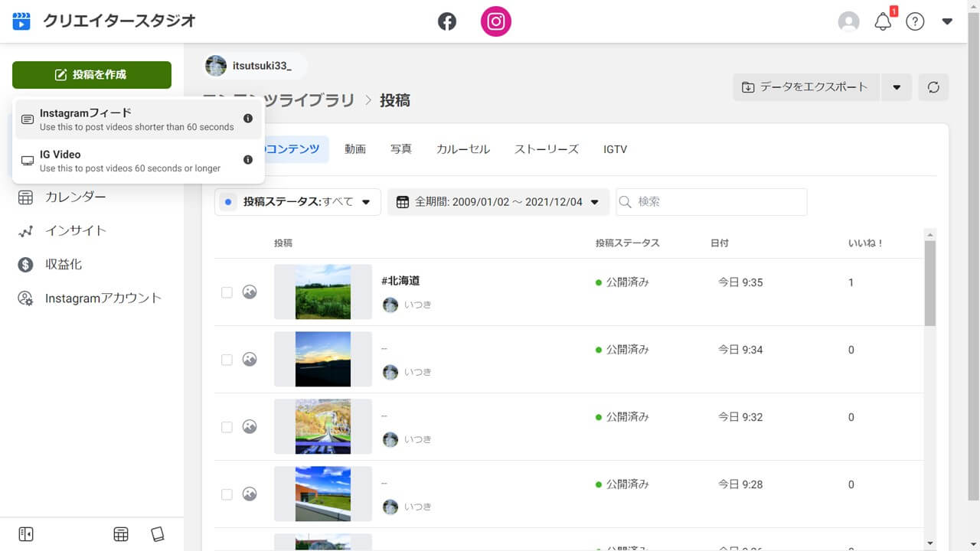The width and height of the screenshot is (980, 551).
Task: Click the 検索 search field
Action: pos(711,202)
